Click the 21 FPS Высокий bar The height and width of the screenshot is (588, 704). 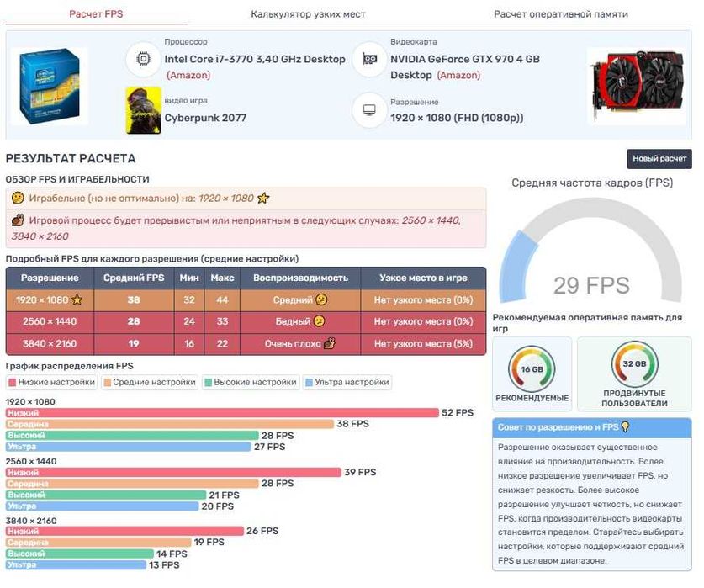coord(106,495)
